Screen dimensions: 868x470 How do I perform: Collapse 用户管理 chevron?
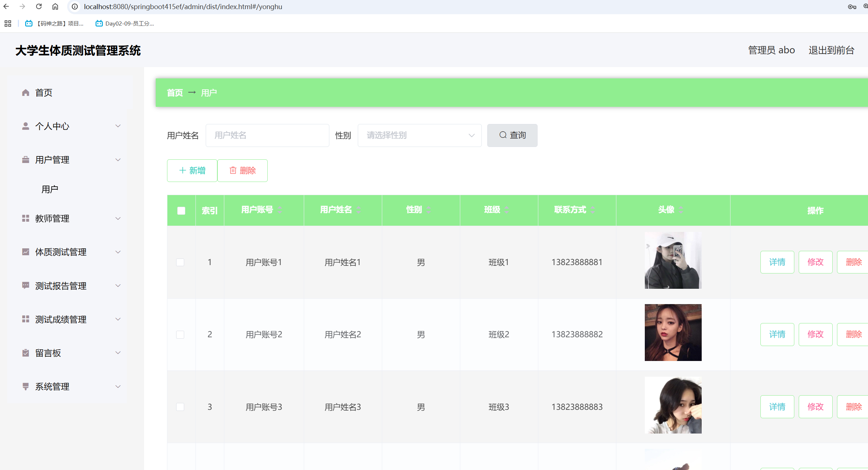pos(118,160)
